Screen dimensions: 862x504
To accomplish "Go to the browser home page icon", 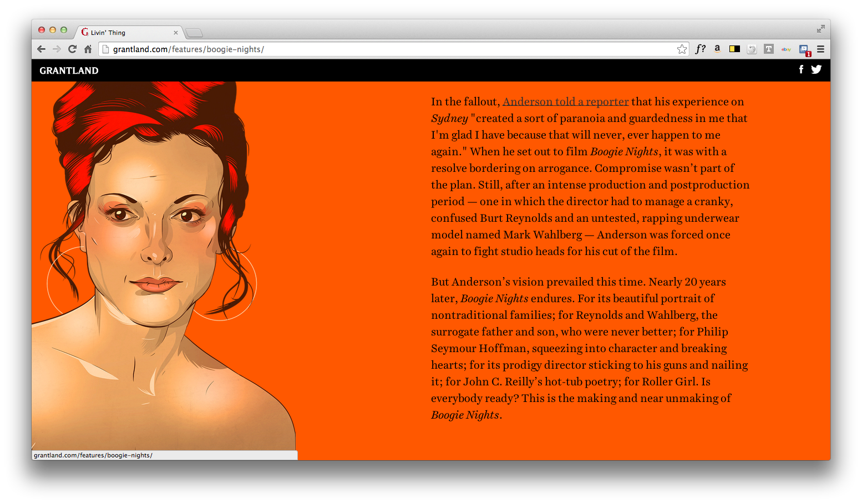I will tap(88, 49).
